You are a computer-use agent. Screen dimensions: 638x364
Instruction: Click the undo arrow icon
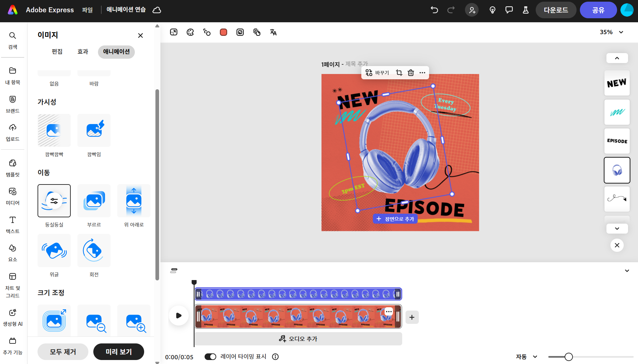434,10
